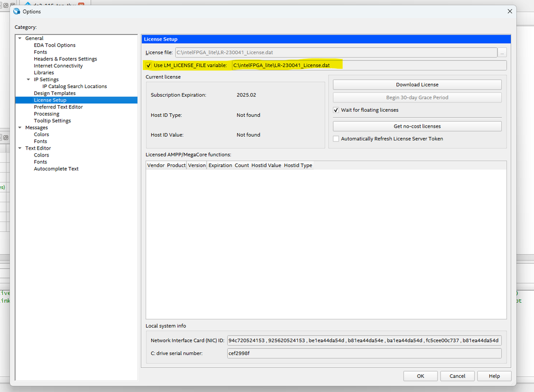
Task: Click the Host ID Value label
Action: pyautogui.click(x=167, y=135)
